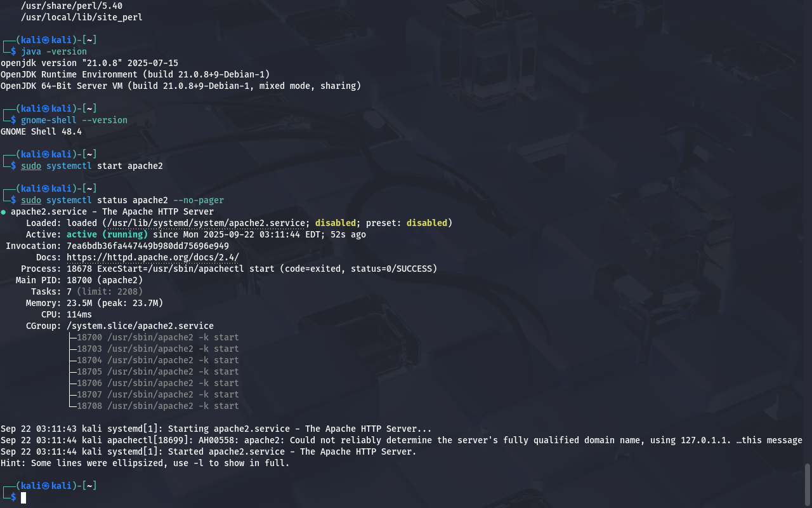
Task: Click the 'sudo systemctl start apache2' command
Action: [92, 166]
